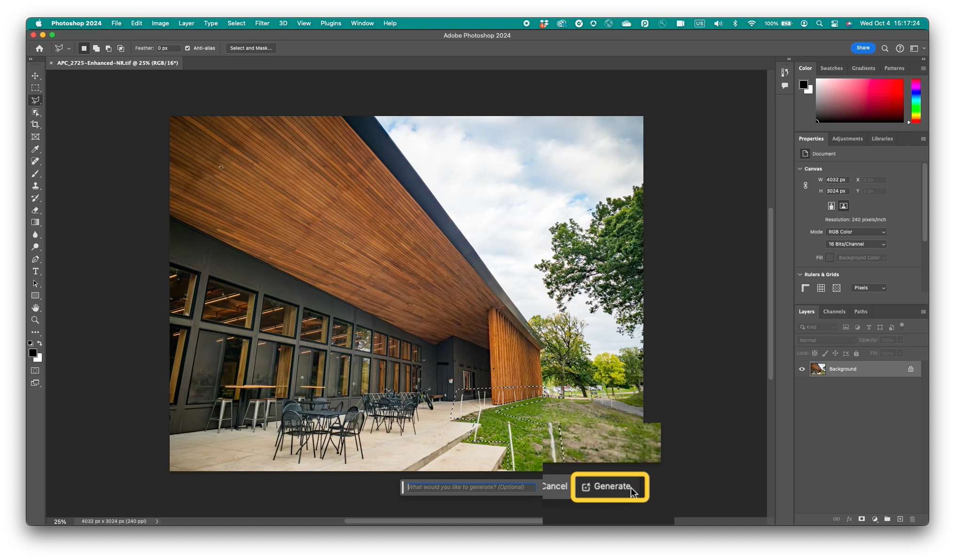The image size is (955, 560).
Task: Select the Zoom tool
Action: (35, 320)
